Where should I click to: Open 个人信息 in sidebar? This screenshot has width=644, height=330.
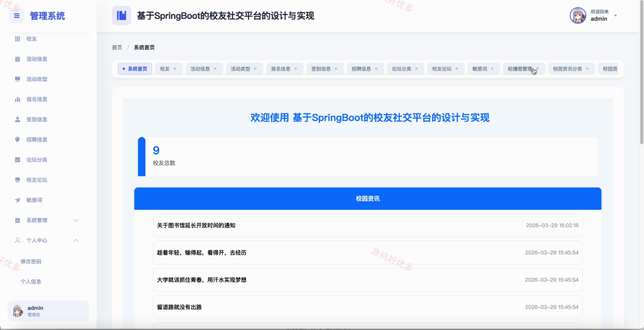coord(31,282)
